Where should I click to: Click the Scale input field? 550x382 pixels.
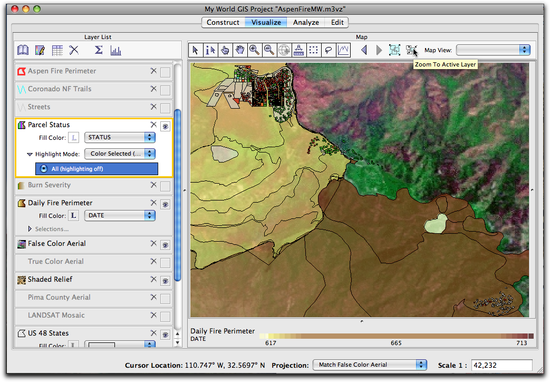(502, 365)
